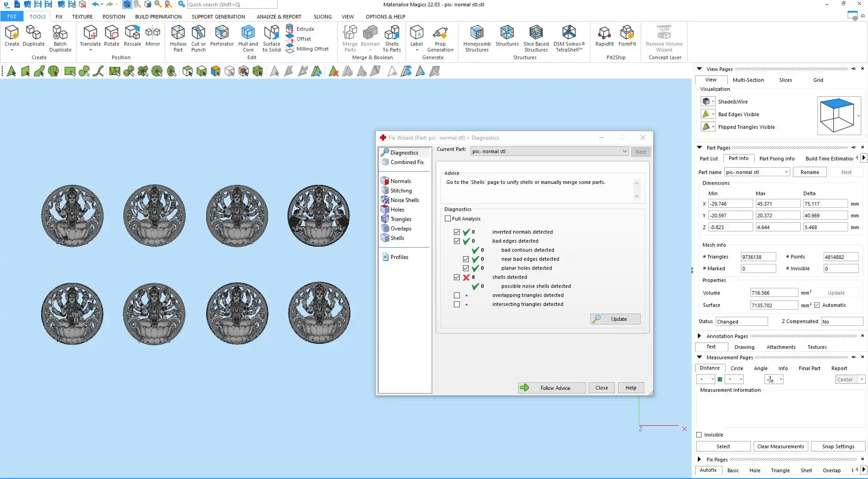Toggle the Automatic surface checkbox
The image size is (868, 479).
click(817, 305)
